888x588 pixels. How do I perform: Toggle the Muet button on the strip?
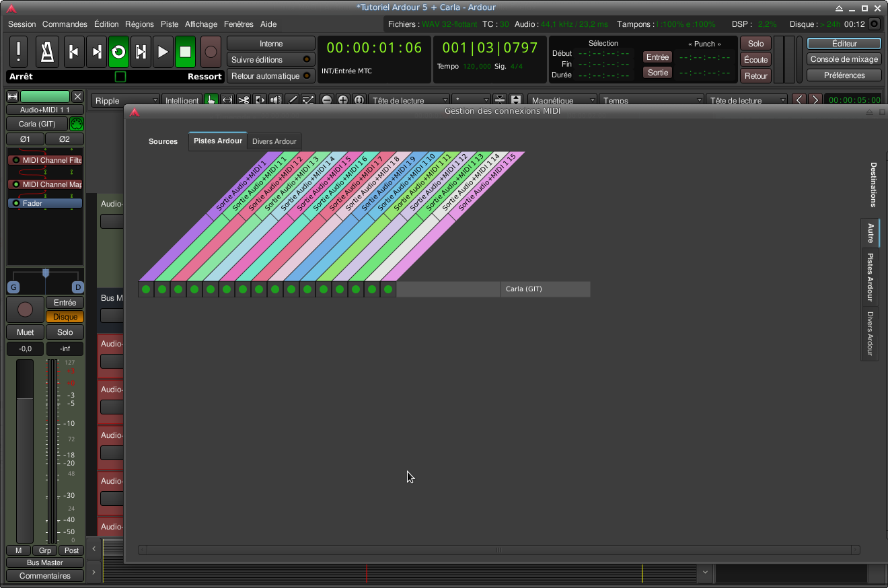click(26, 332)
